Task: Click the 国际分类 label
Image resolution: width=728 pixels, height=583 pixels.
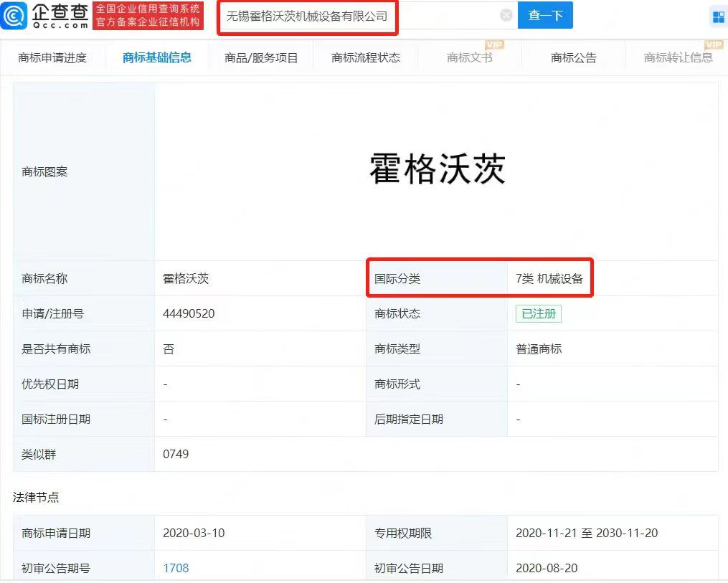Action: [x=397, y=278]
